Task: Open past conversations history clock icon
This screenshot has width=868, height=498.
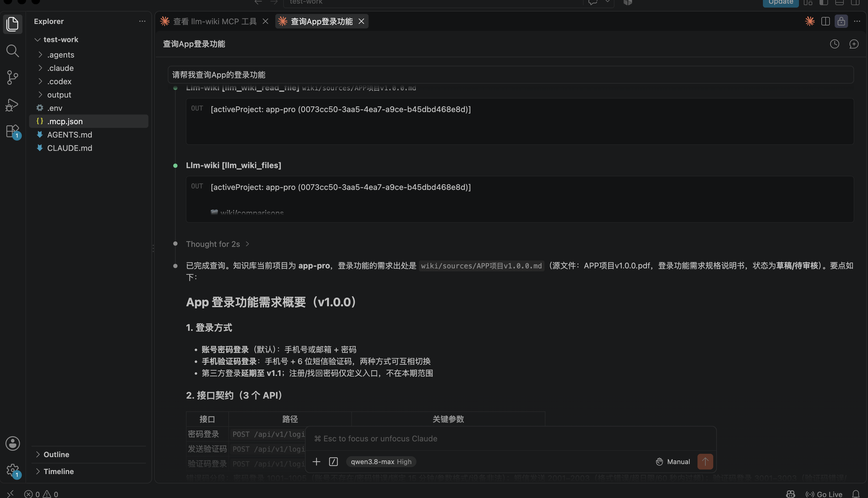Action: tap(834, 44)
